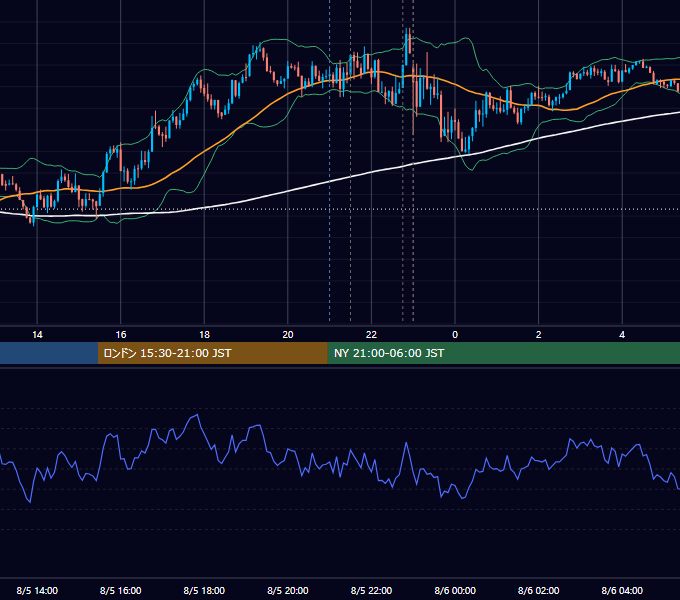Click the 8/5 20:00 date label
This screenshot has width=680, height=600.
click(288, 590)
